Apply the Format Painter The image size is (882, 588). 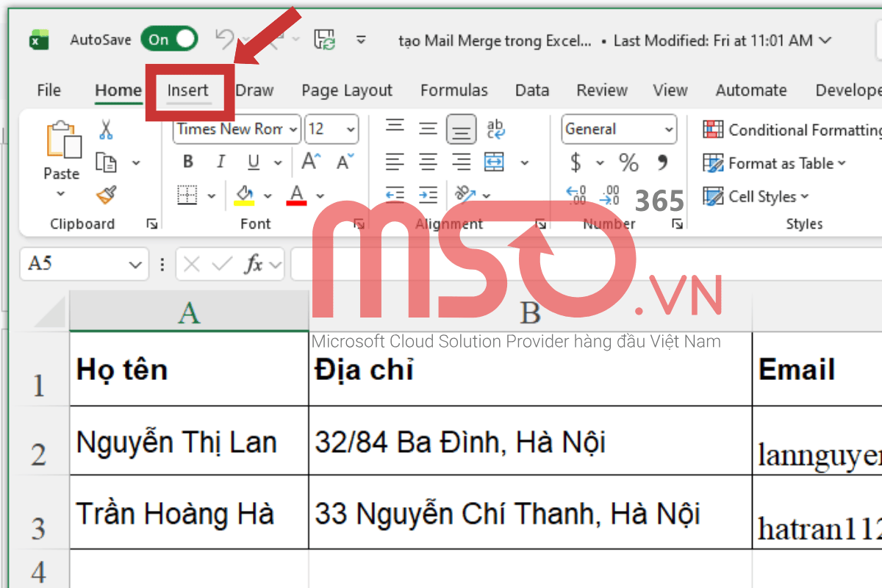(105, 195)
